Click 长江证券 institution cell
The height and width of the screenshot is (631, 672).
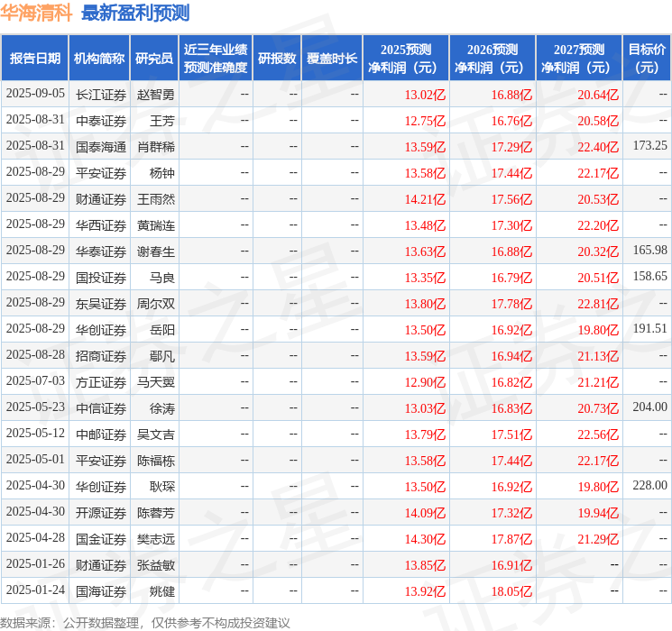click(x=101, y=95)
